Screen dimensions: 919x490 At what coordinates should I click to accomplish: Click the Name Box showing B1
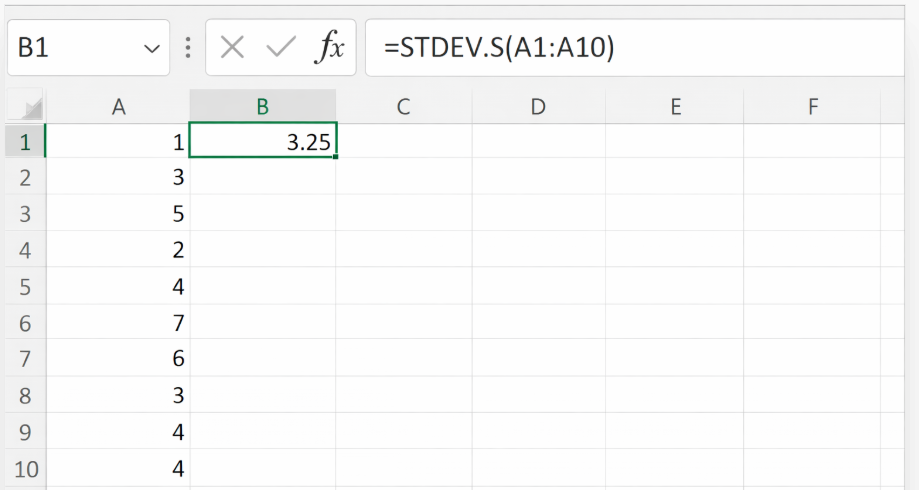point(70,48)
